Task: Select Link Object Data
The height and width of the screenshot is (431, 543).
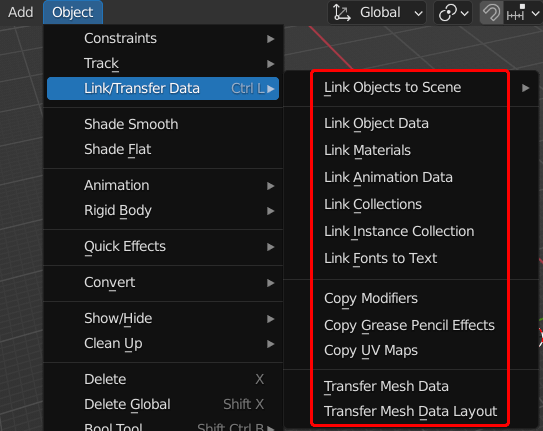Action: coord(376,124)
